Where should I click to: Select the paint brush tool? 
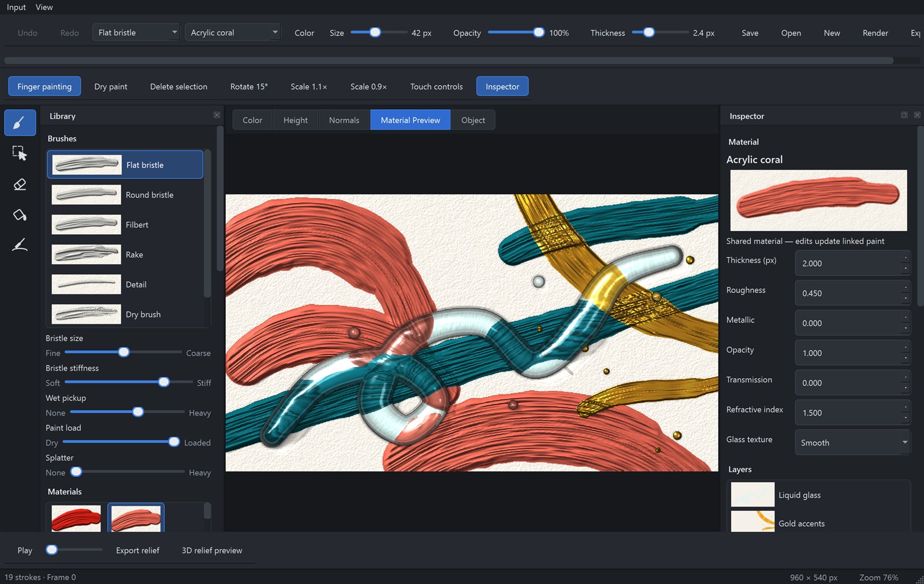[x=20, y=122]
